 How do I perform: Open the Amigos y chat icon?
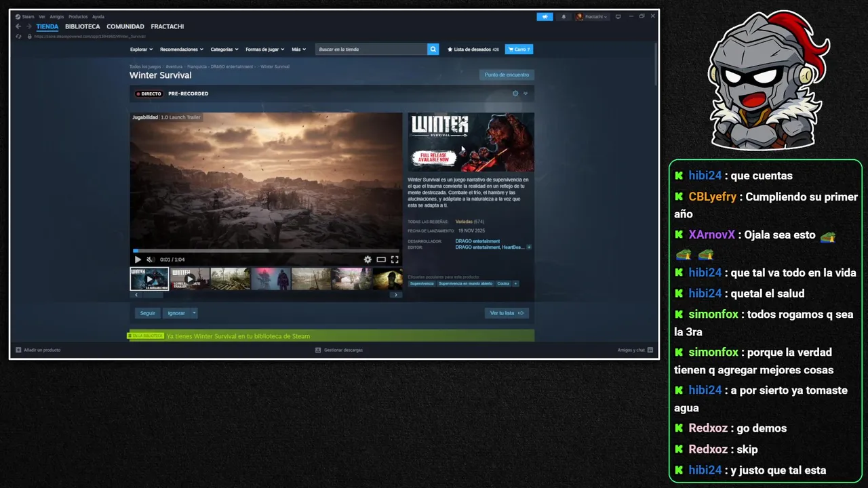click(x=650, y=350)
